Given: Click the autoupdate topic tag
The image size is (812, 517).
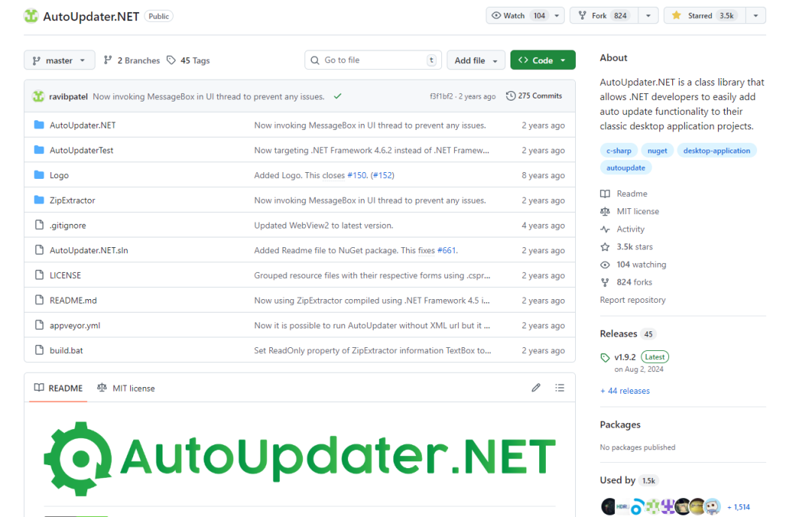Looking at the screenshot, I should [x=626, y=168].
